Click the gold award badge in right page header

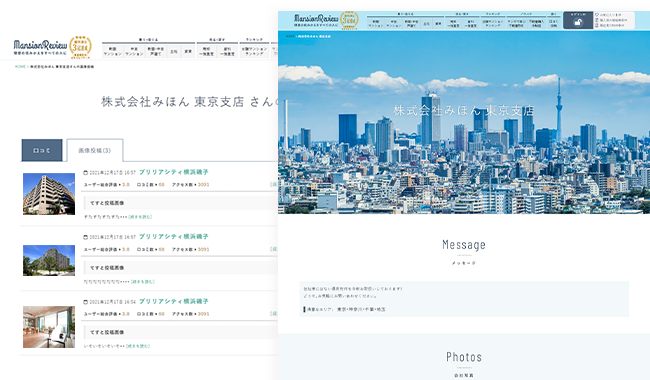tap(349, 20)
